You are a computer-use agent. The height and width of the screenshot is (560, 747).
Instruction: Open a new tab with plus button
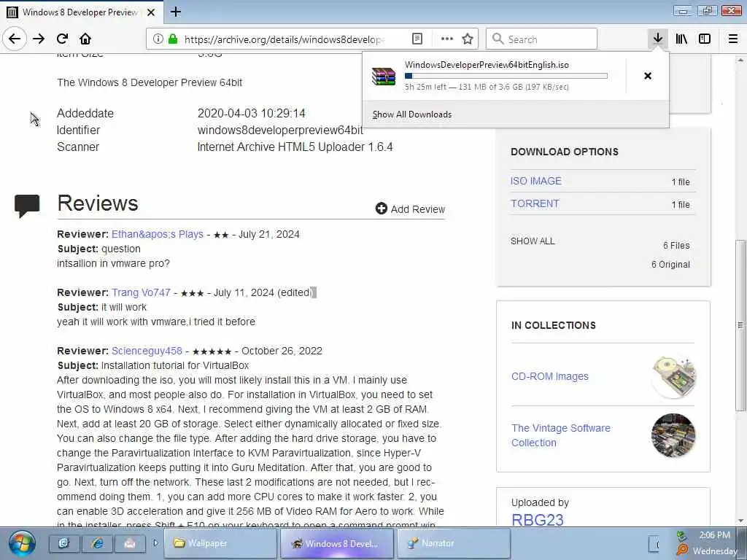175,12
